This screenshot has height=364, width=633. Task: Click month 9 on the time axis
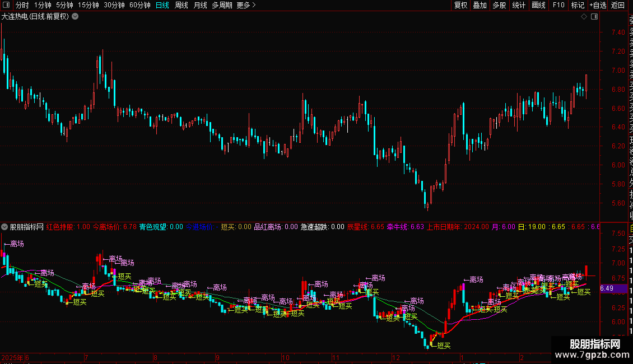coord(217,357)
